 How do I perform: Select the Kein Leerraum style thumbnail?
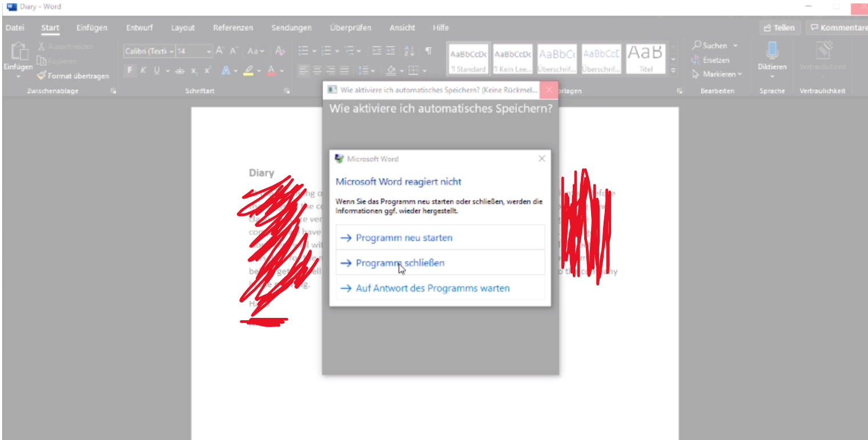click(x=512, y=59)
